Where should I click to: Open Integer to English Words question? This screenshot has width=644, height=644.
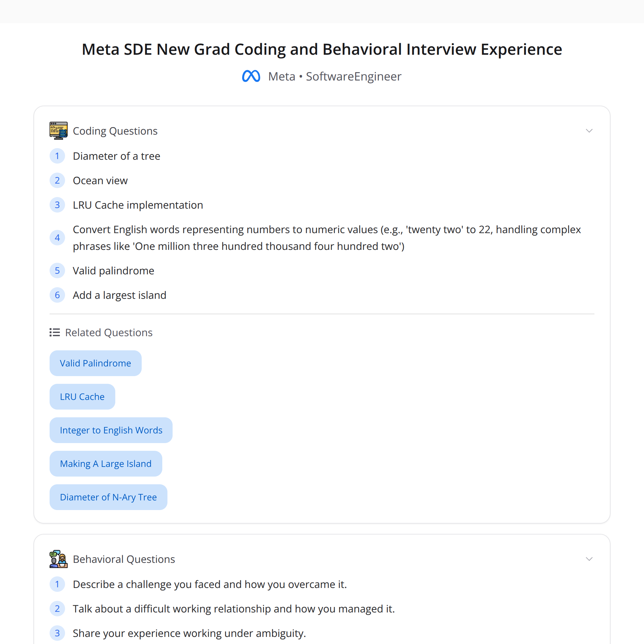111,430
